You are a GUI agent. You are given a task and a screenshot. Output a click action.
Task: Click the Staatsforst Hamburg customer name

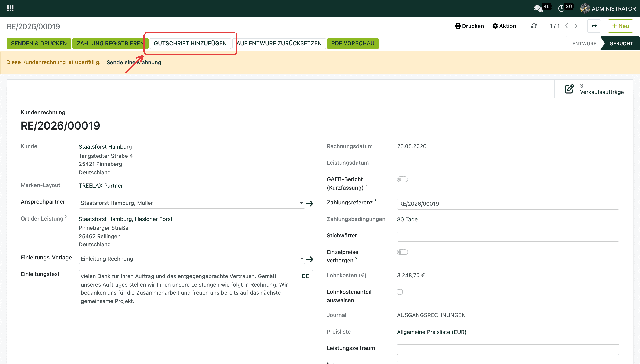pos(105,147)
